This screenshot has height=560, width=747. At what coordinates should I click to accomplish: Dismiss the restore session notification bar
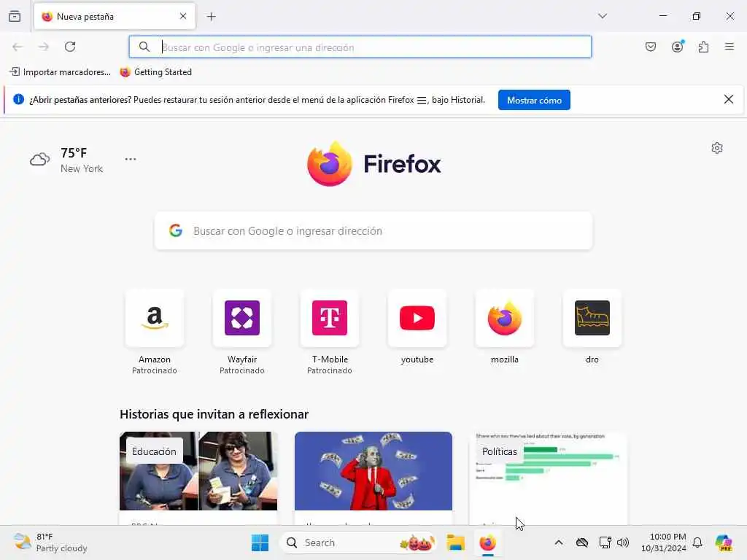[x=729, y=99]
